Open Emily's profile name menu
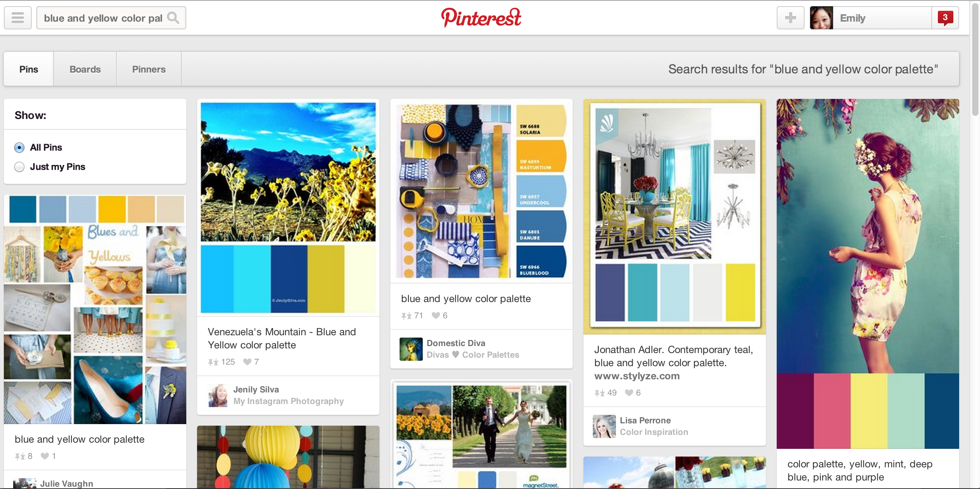The width and height of the screenshot is (980, 489). coord(882,18)
